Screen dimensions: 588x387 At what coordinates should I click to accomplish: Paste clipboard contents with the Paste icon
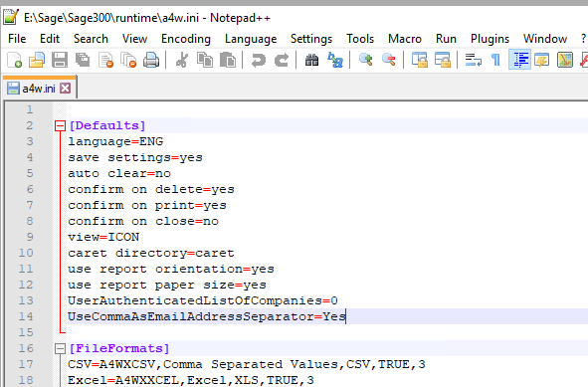pos(228,60)
